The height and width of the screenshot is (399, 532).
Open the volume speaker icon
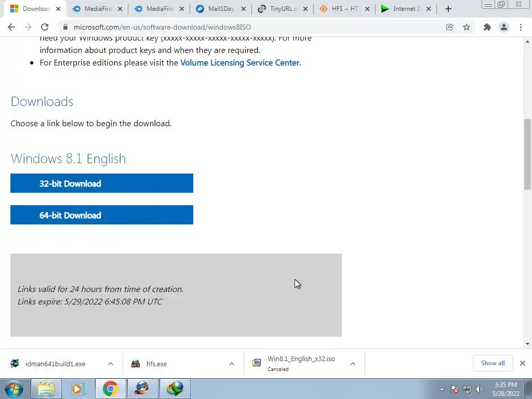click(480, 389)
